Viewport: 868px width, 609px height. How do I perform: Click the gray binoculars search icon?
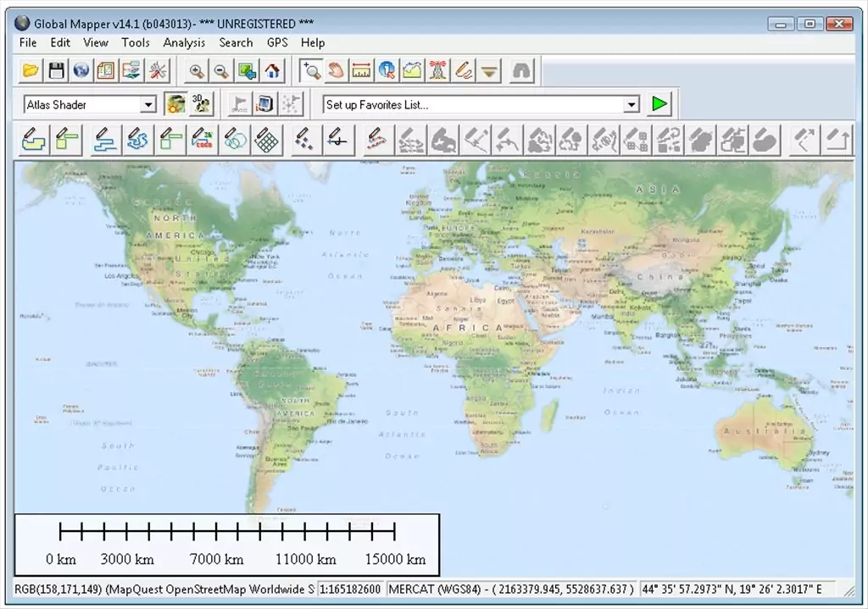tap(521, 71)
